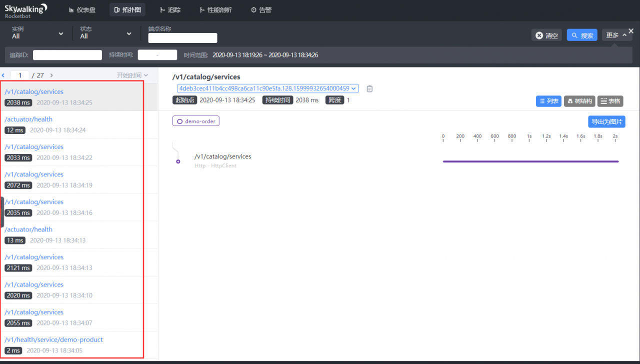Click the 跨度 span count value
The width and height of the screenshot is (640, 364).
[x=348, y=100]
